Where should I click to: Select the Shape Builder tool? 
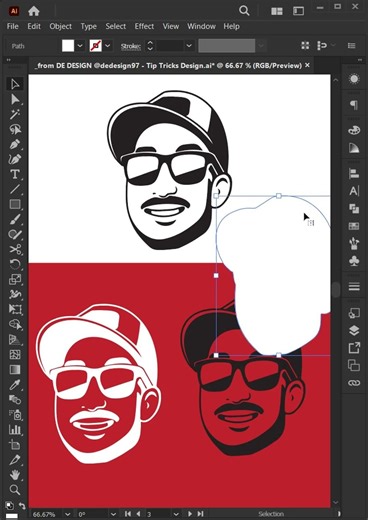click(15, 324)
